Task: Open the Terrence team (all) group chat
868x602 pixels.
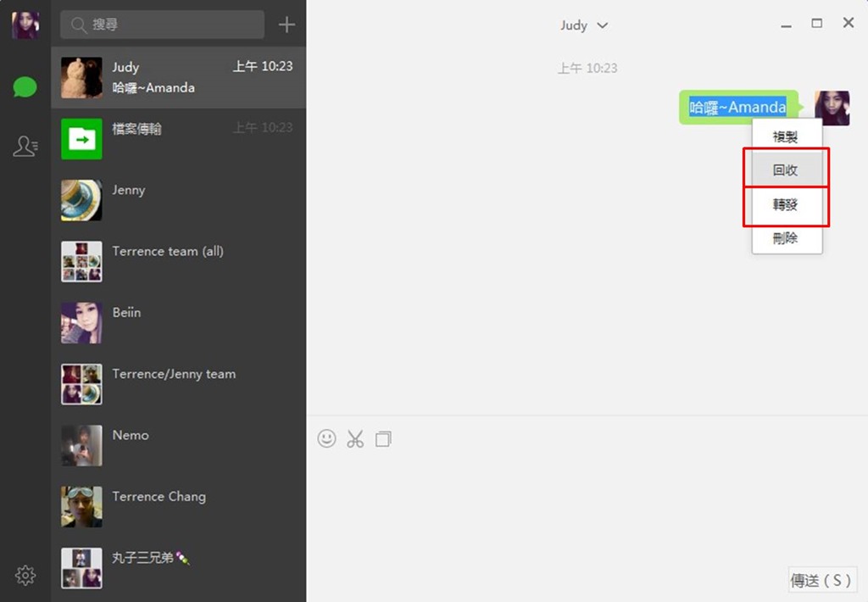Action: (x=178, y=261)
